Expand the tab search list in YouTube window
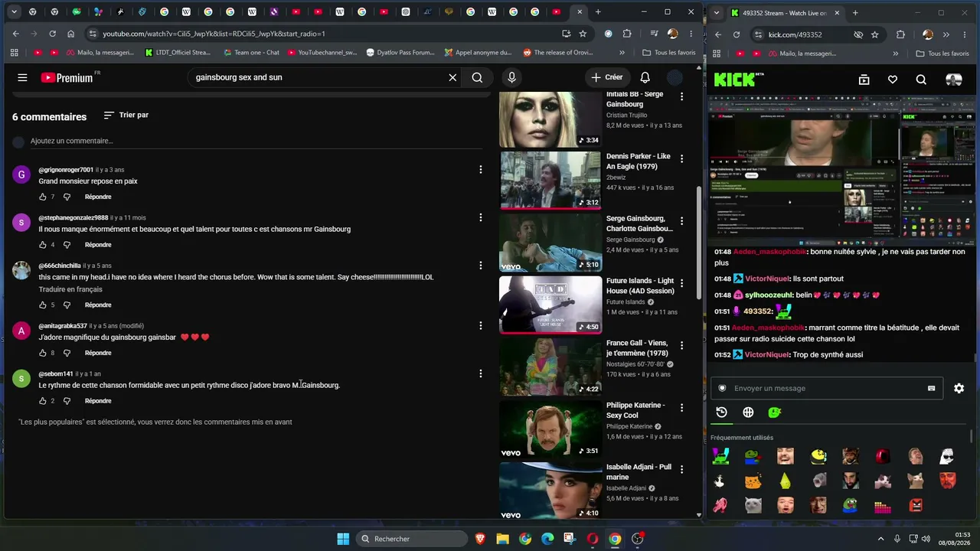This screenshot has width=980, height=551. 14,12
